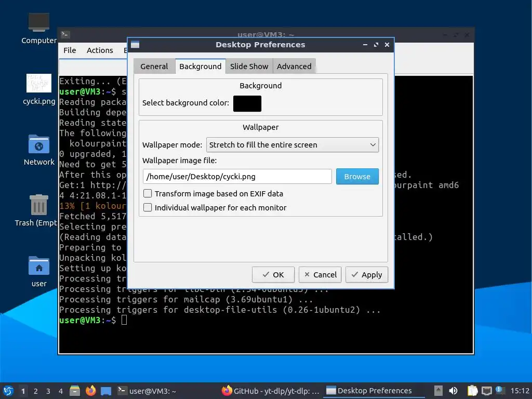Image resolution: width=532 pixels, height=399 pixels.
Task: Switch to workspace 3
Action: coord(48,391)
